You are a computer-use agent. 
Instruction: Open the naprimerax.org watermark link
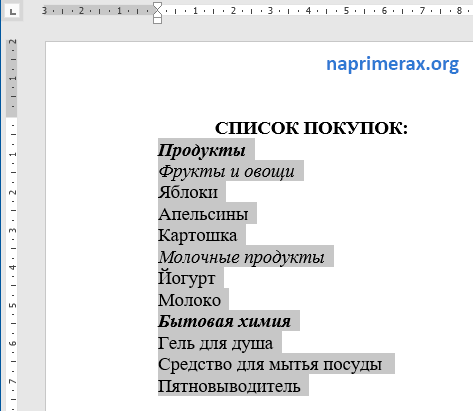point(392,64)
